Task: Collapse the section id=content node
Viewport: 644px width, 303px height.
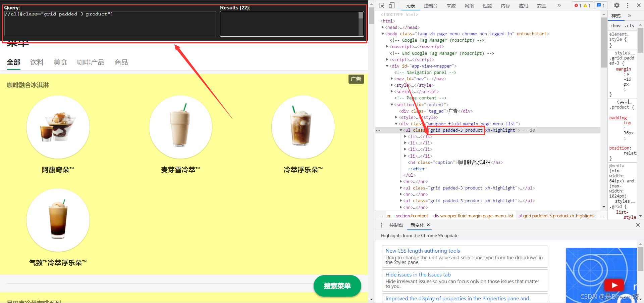Action: coord(391,104)
